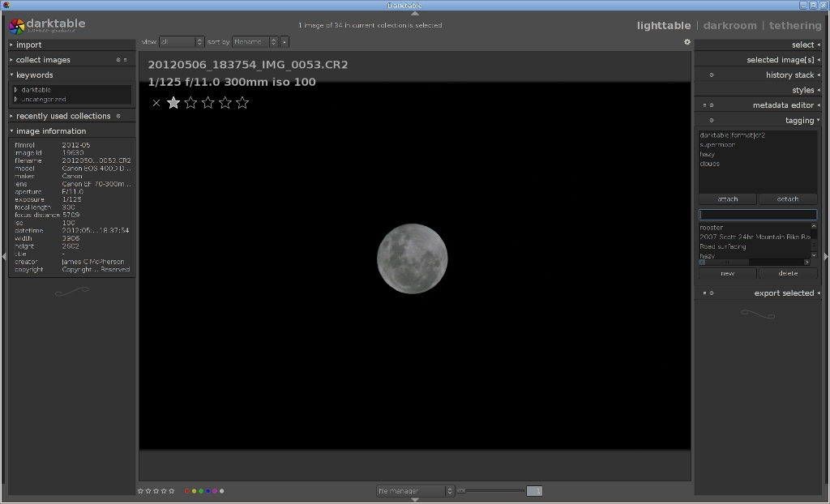The image size is (830, 504).
Task: Reject image using the X icon
Action: click(156, 103)
